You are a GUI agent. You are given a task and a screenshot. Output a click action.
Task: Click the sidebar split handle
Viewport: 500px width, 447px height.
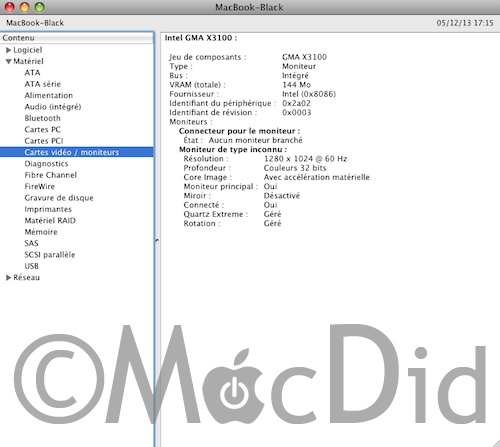[157, 240]
